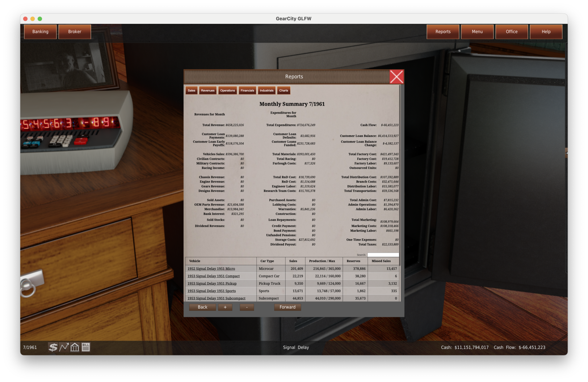Click the minus zoom button

247,307
